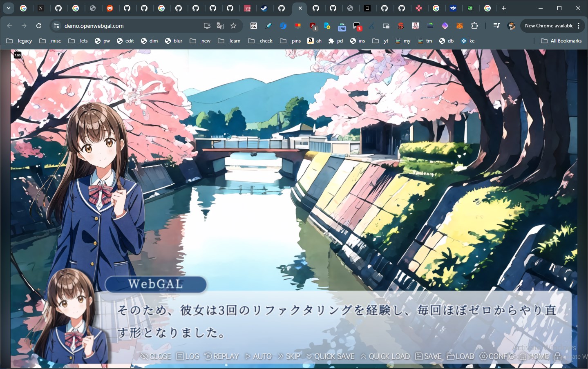
Task: Open the All Bookmarks folder
Action: click(x=561, y=41)
